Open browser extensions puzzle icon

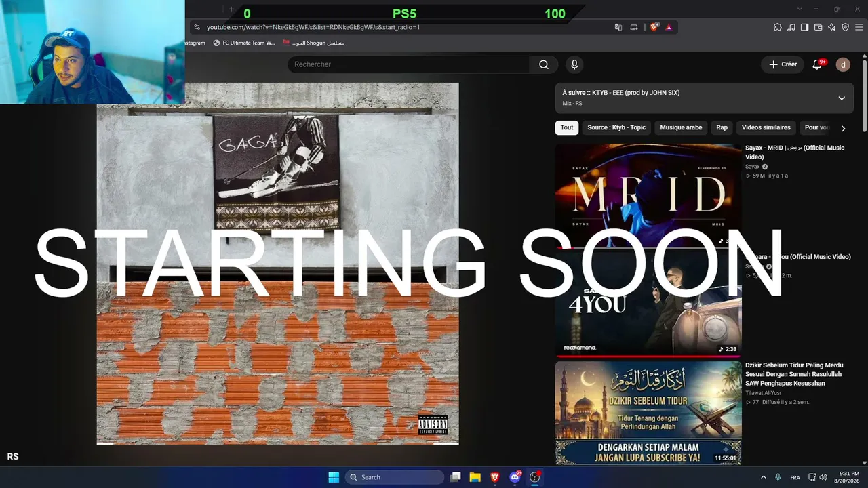pyautogui.click(x=778, y=27)
